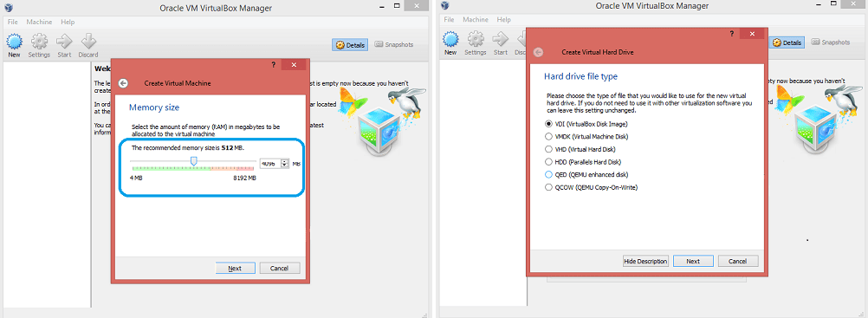Go back in Create Virtual Machine wizard

[x=124, y=83]
